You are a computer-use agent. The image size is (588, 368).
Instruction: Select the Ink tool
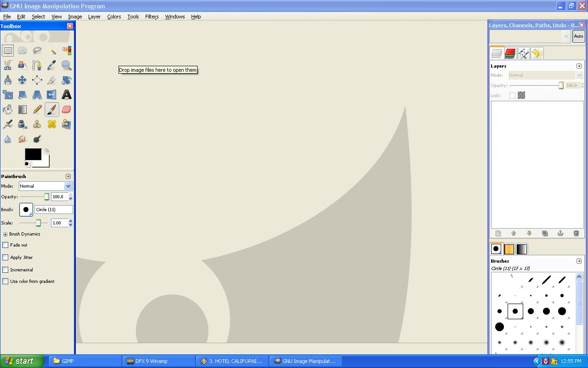pos(23,124)
